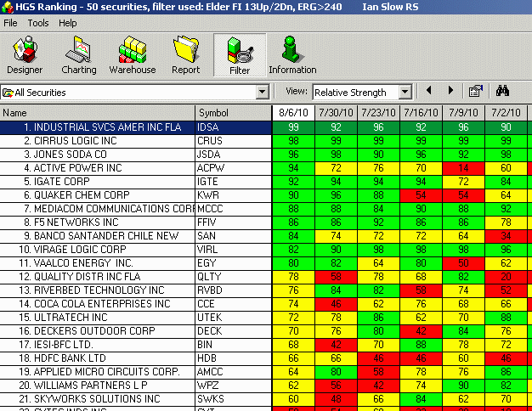
Task: Open the Report tool
Action: (x=185, y=55)
